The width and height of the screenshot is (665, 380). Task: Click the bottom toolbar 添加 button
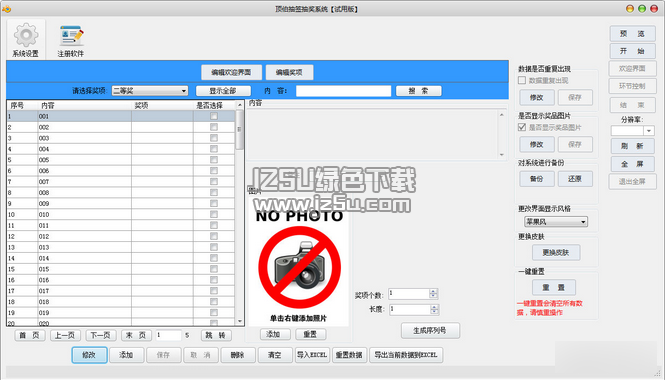126,355
